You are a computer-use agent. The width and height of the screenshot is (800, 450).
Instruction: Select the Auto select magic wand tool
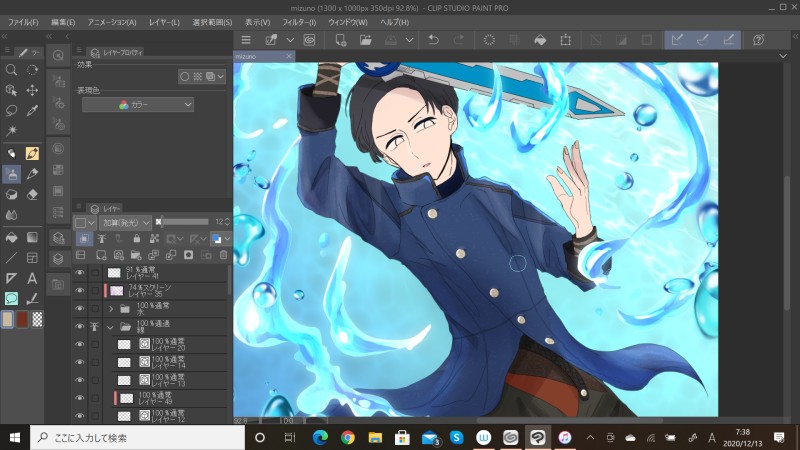(11, 131)
